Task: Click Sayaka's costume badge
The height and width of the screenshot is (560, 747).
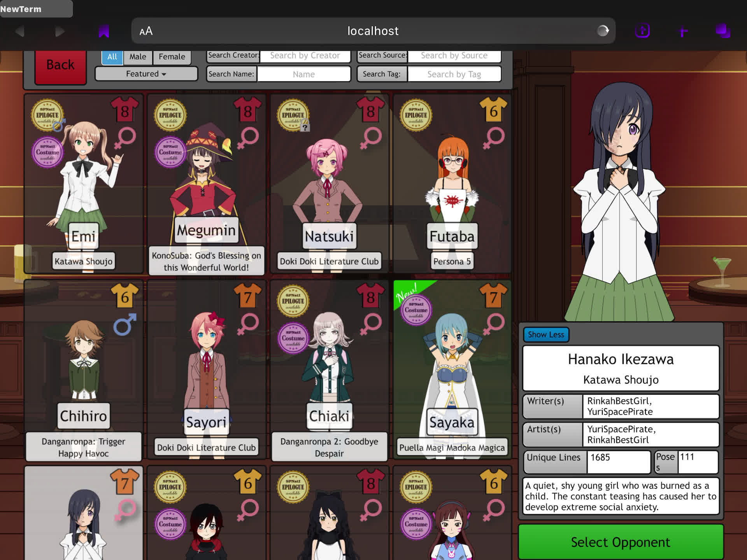Action: click(416, 310)
